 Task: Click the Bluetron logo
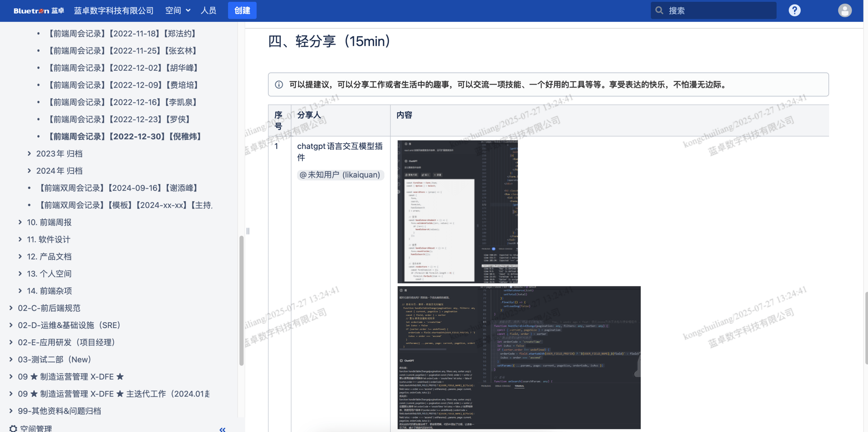point(39,11)
